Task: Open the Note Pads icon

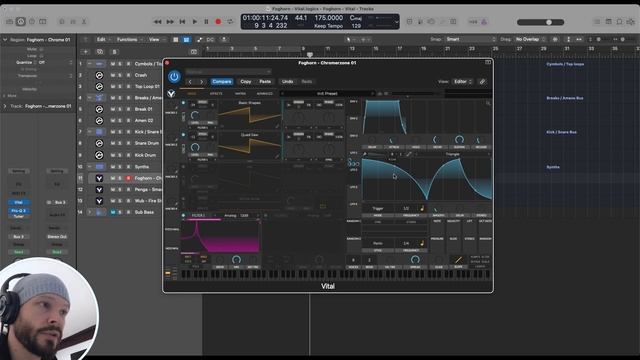Action: click(608, 22)
